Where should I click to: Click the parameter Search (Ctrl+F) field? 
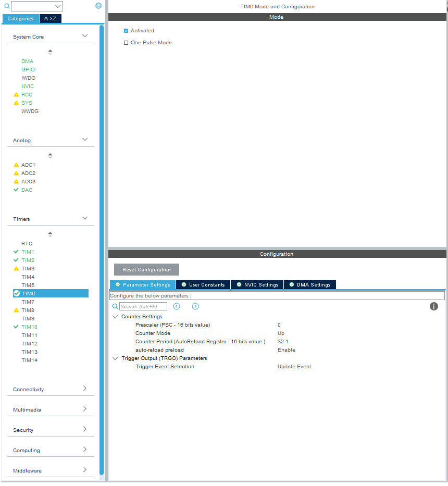143,306
